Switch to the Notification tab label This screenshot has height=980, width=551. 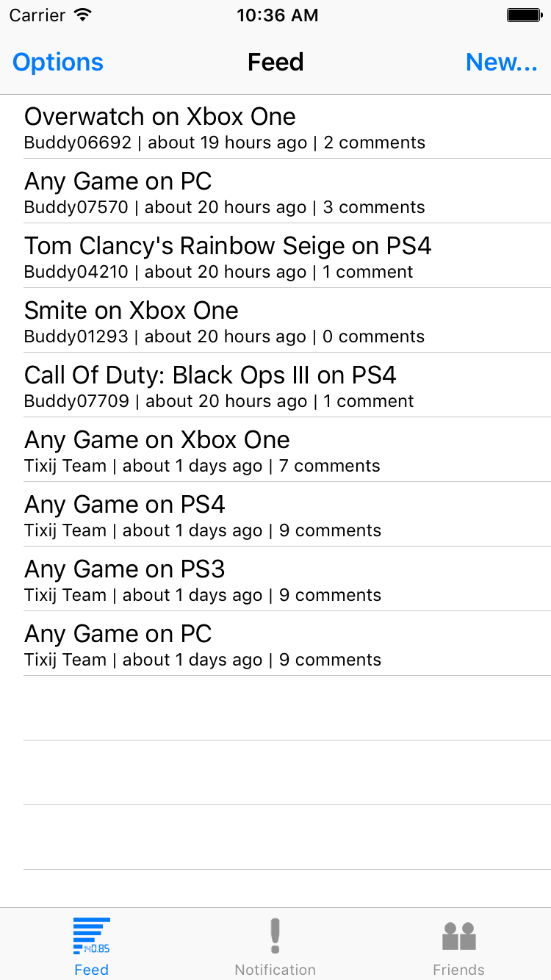(x=275, y=970)
